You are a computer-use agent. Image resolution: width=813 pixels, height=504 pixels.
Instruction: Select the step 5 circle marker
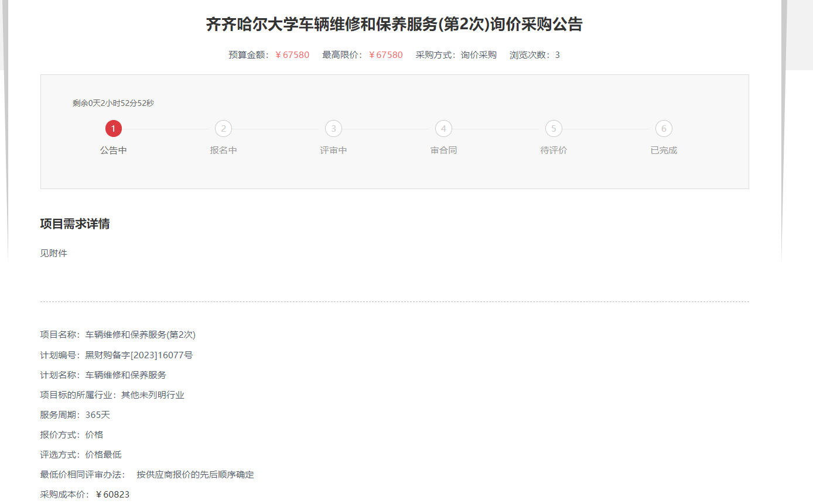(x=554, y=129)
